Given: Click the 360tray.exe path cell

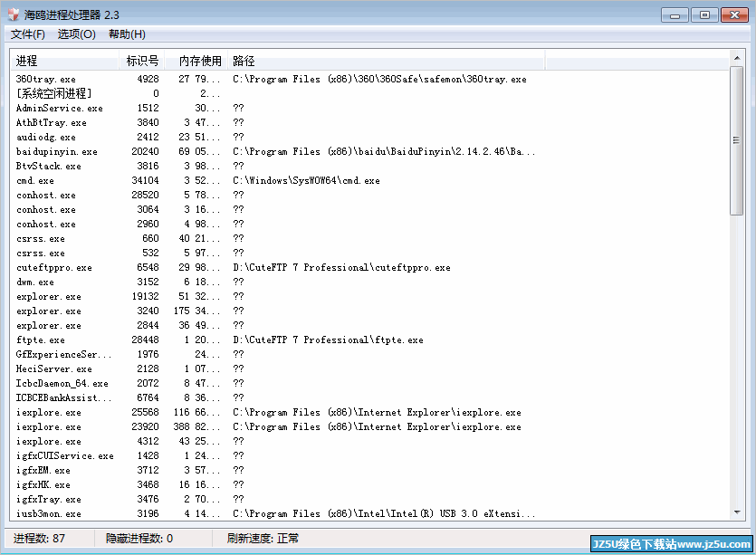Looking at the screenshot, I should [379, 79].
